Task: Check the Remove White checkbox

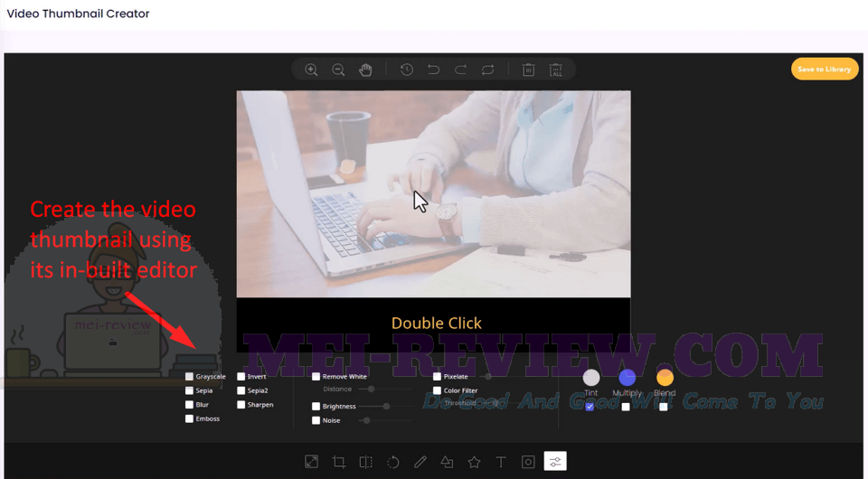Action: click(x=316, y=377)
